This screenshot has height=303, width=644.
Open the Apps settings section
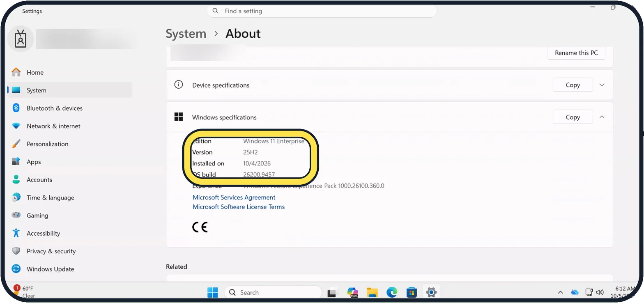[69, 162]
